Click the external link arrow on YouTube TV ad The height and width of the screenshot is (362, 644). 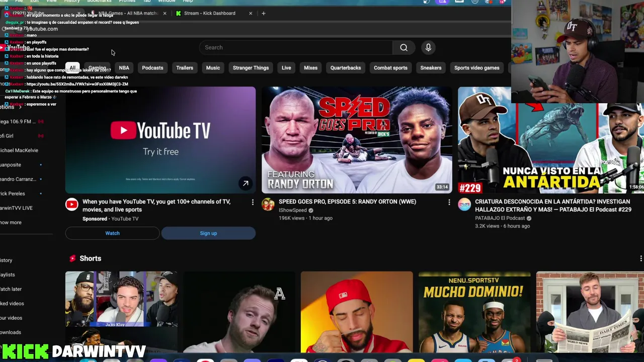pyautogui.click(x=246, y=184)
